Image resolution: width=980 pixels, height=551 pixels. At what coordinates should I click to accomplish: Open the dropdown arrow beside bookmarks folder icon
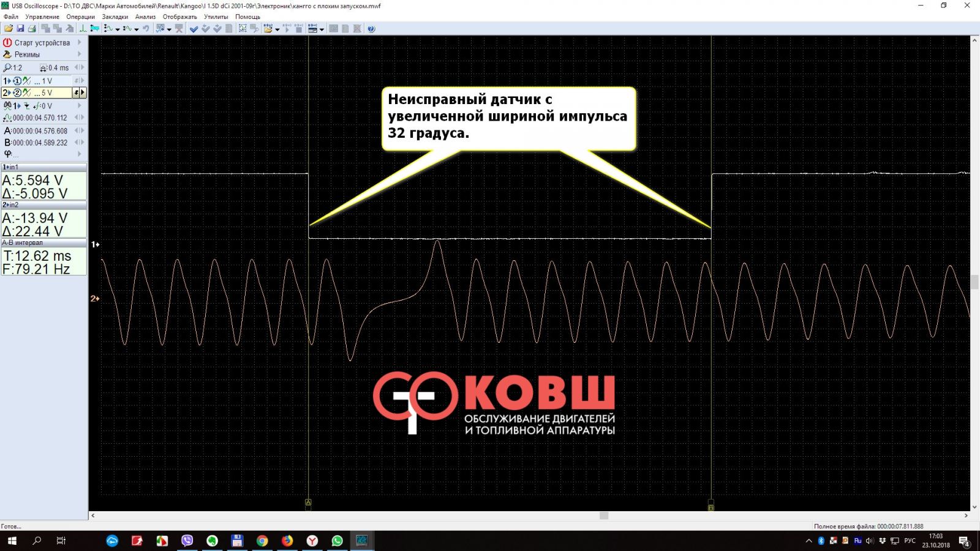coord(277,29)
